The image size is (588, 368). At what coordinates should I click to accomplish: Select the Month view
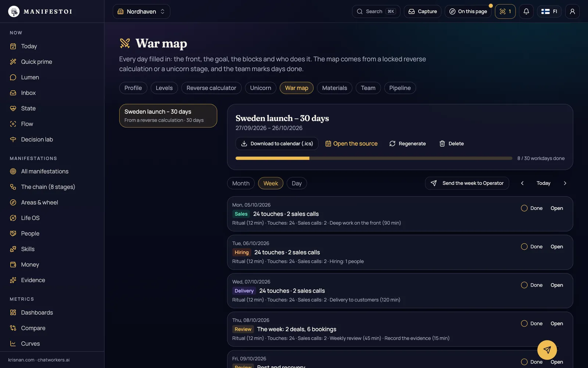click(x=241, y=183)
